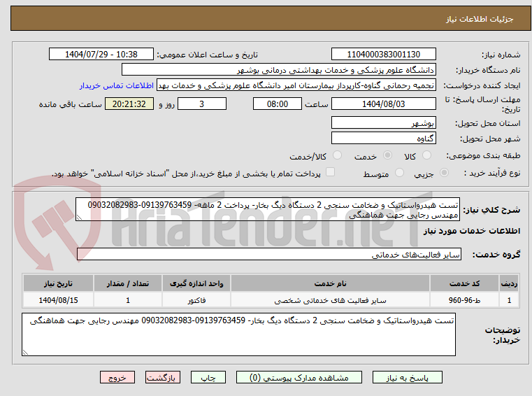Click the تاریخ نیاز column header

click(x=58, y=283)
